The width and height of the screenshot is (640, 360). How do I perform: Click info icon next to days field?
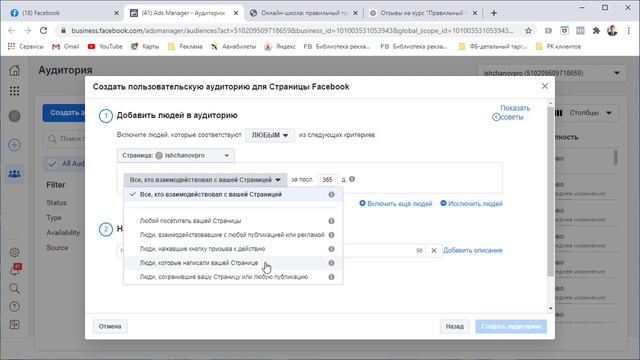click(x=352, y=179)
